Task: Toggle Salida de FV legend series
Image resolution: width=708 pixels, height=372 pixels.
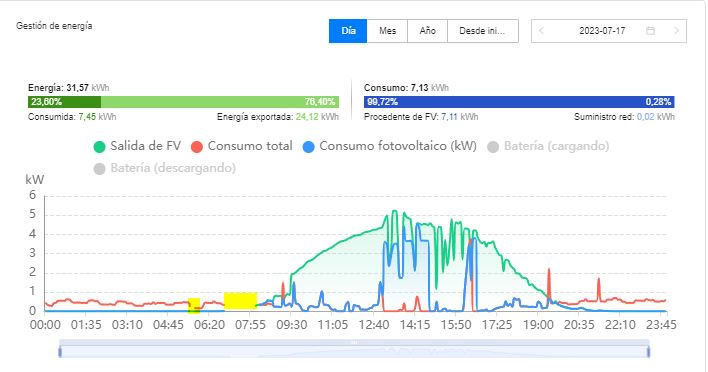Action: (x=137, y=146)
